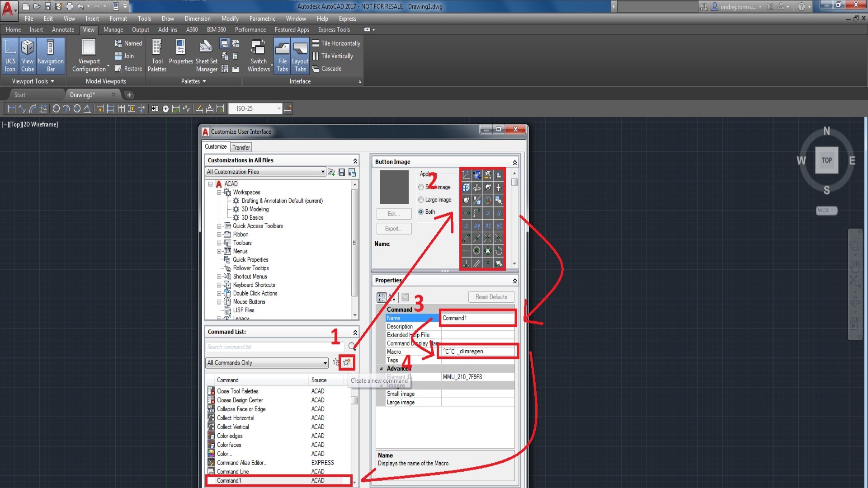868x488 pixels.
Task: Select the Angular dimension tool
Action: (x=87, y=108)
